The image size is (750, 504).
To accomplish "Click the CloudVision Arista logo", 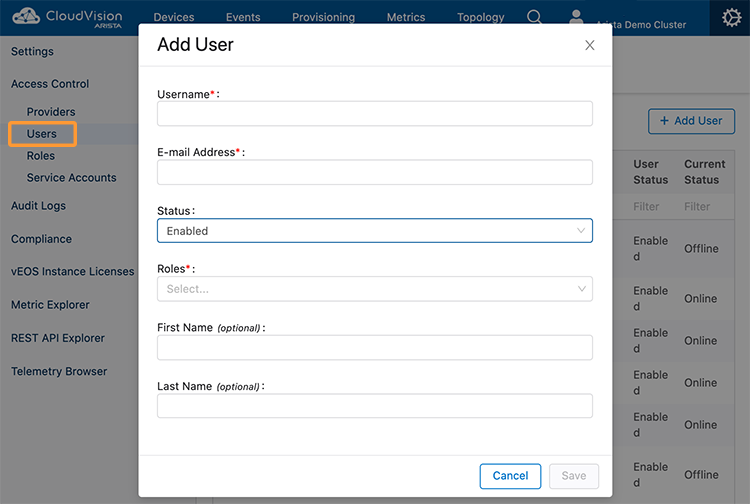I will pos(67,18).
